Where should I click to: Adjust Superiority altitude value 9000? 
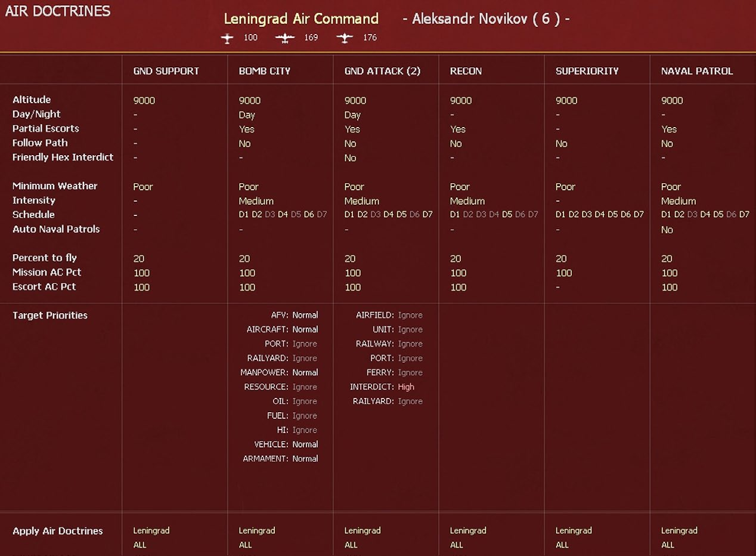tap(566, 101)
